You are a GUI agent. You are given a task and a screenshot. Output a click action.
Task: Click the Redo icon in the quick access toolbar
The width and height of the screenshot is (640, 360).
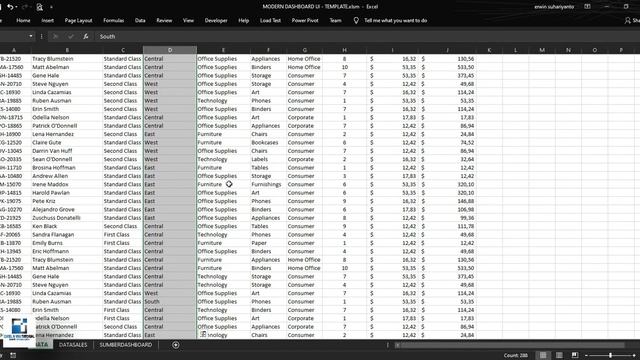coord(24,7)
